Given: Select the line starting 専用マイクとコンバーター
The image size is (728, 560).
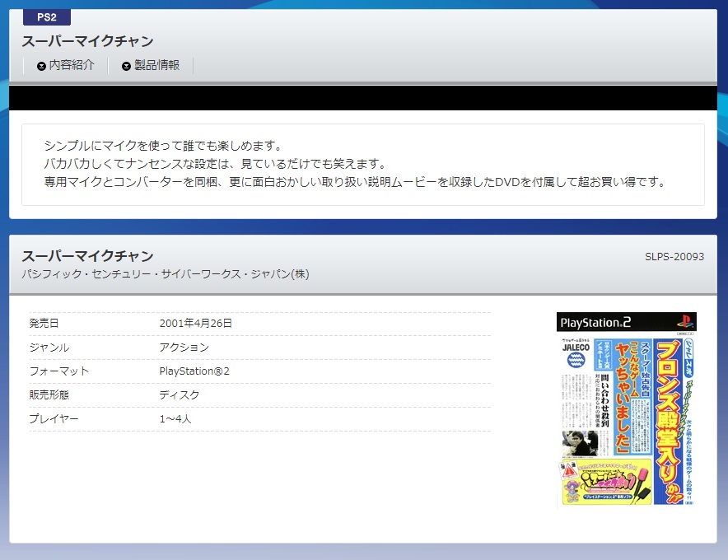Looking at the screenshot, I should (x=355, y=182).
